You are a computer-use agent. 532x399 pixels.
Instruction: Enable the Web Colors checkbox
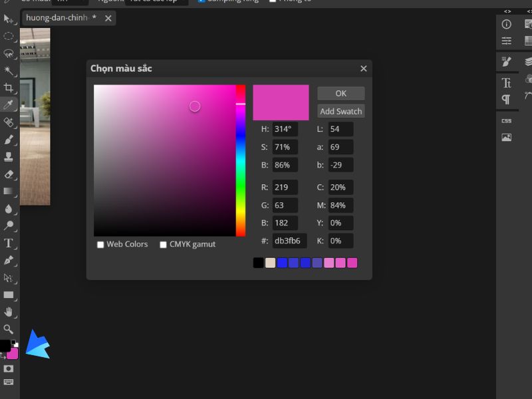100,245
